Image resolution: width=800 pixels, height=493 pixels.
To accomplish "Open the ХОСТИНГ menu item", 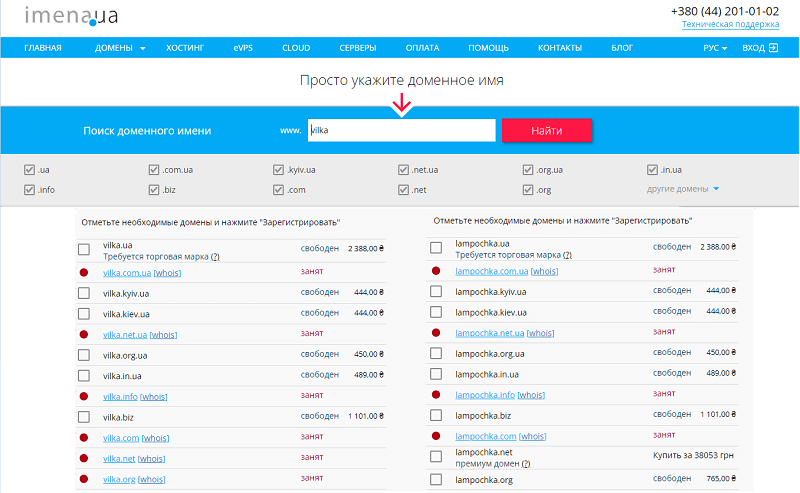I will click(x=185, y=48).
